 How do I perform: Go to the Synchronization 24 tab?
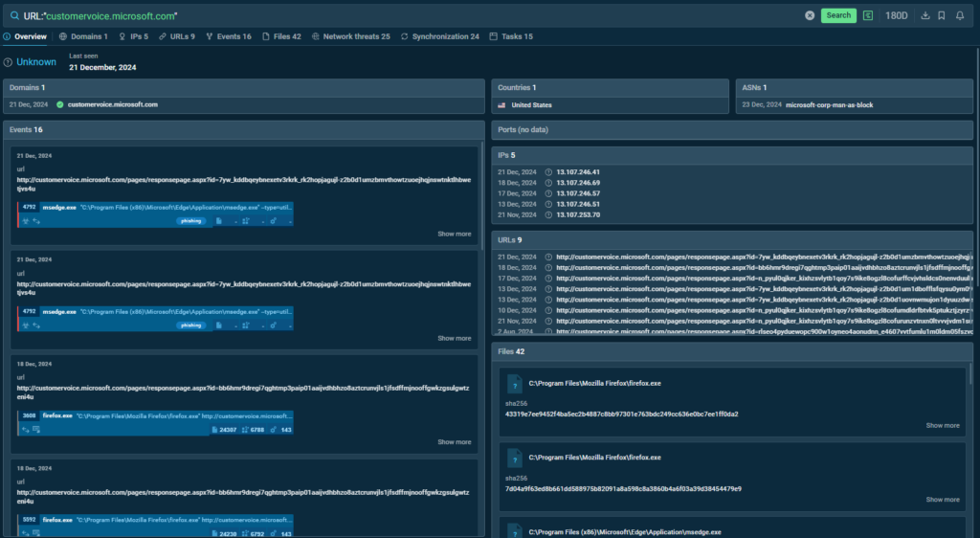(x=440, y=36)
